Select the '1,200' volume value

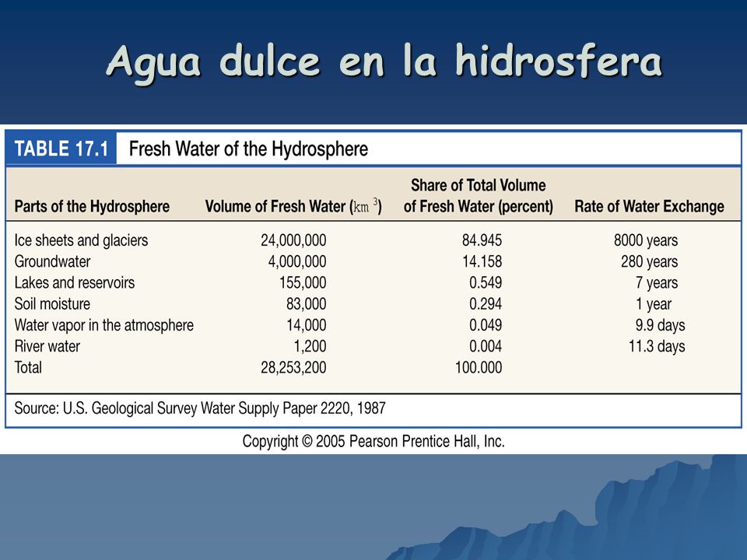pyautogui.click(x=310, y=346)
